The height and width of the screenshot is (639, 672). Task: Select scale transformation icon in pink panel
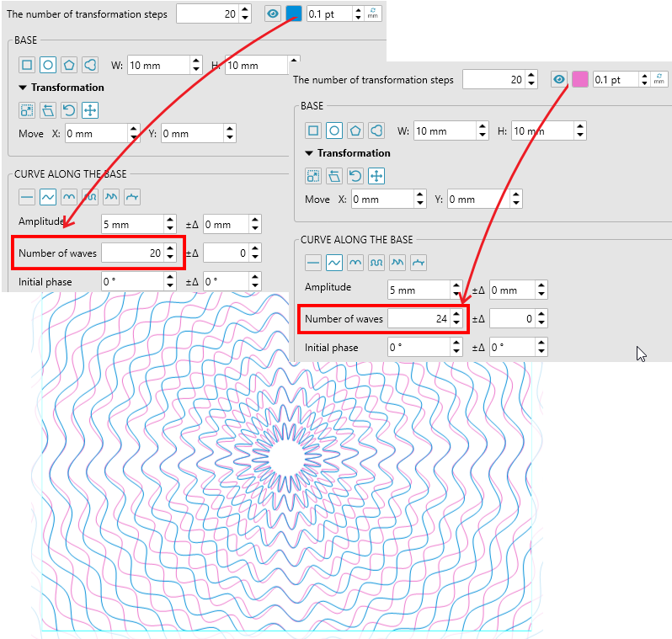pos(313,175)
